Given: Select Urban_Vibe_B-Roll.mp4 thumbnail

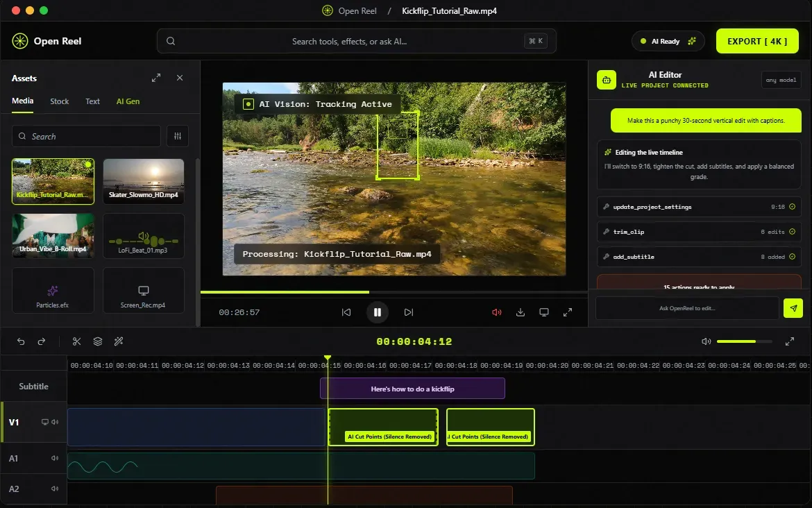Looking at the screenshot, I should (x=53, y=236).
